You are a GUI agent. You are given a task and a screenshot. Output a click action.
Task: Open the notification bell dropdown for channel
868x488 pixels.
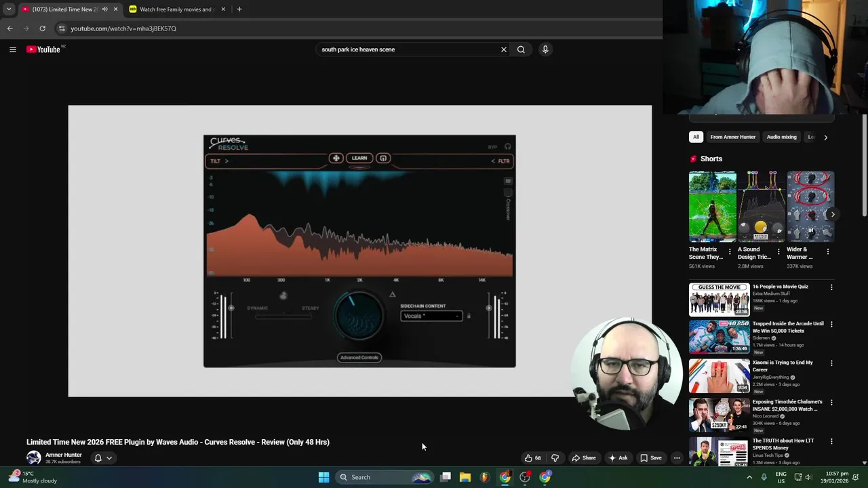[x=103, y=458]
